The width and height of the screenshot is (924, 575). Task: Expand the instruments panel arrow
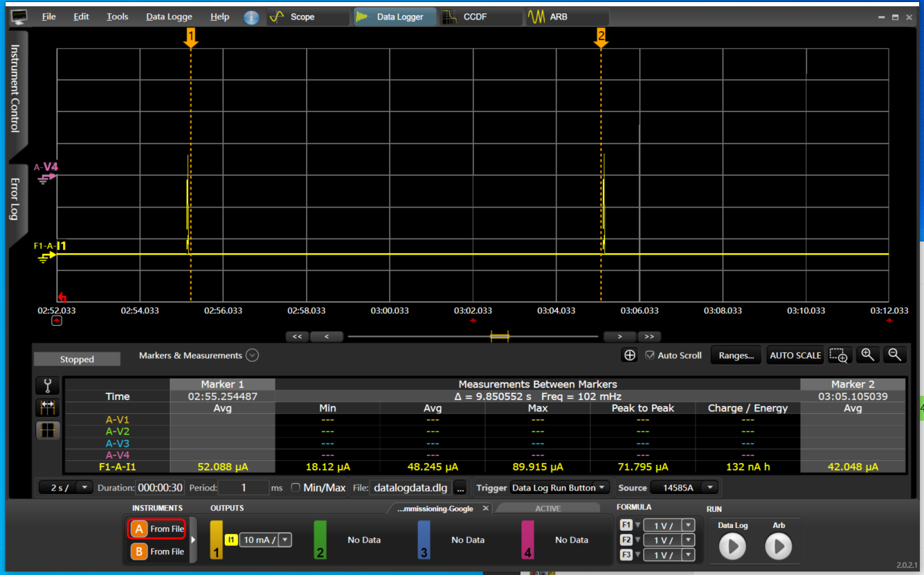pos(193,540)
